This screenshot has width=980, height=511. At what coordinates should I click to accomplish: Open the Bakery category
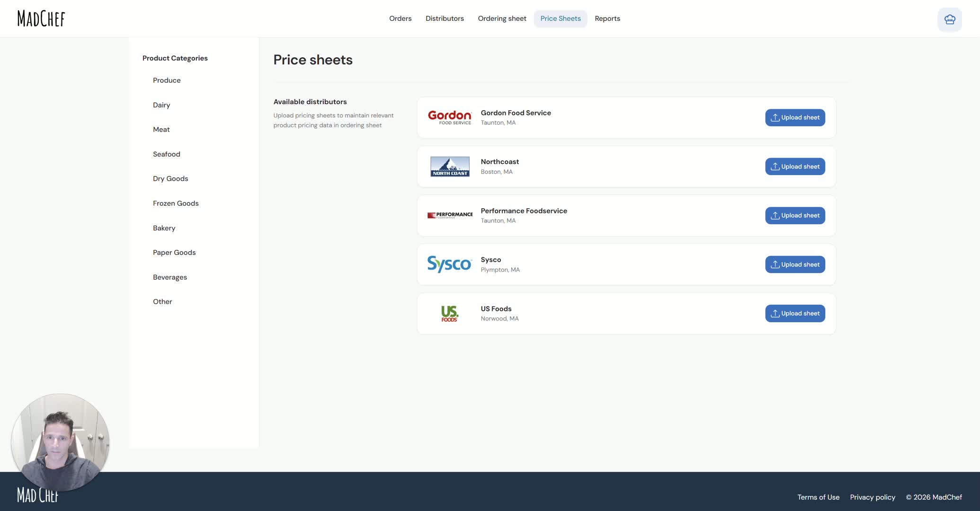(x=164, y=228)
